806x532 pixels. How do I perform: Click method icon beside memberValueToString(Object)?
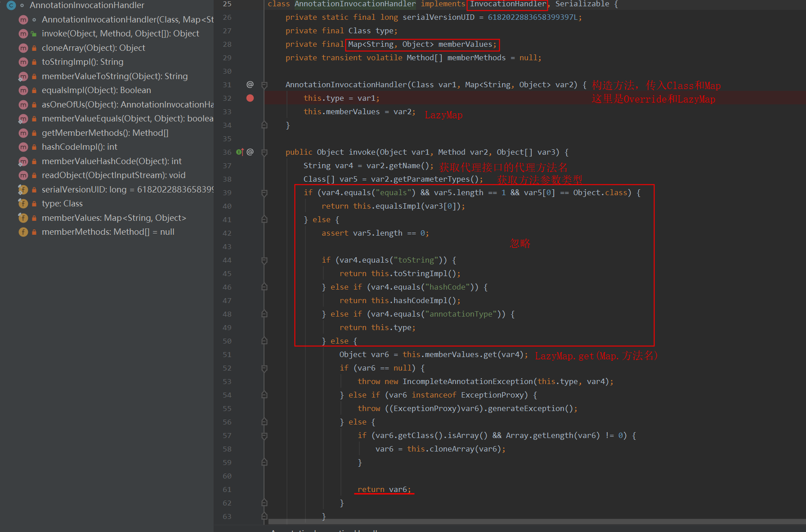pos(23,76)
